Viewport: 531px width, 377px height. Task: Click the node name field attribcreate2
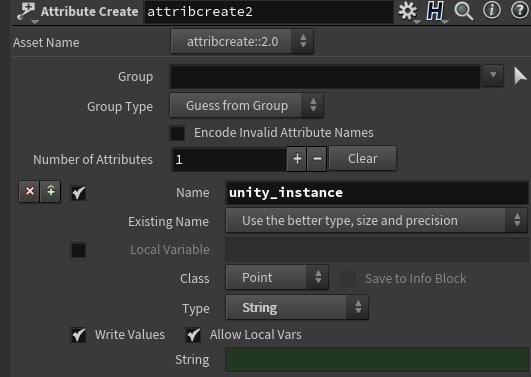click(x=269, y=12)
